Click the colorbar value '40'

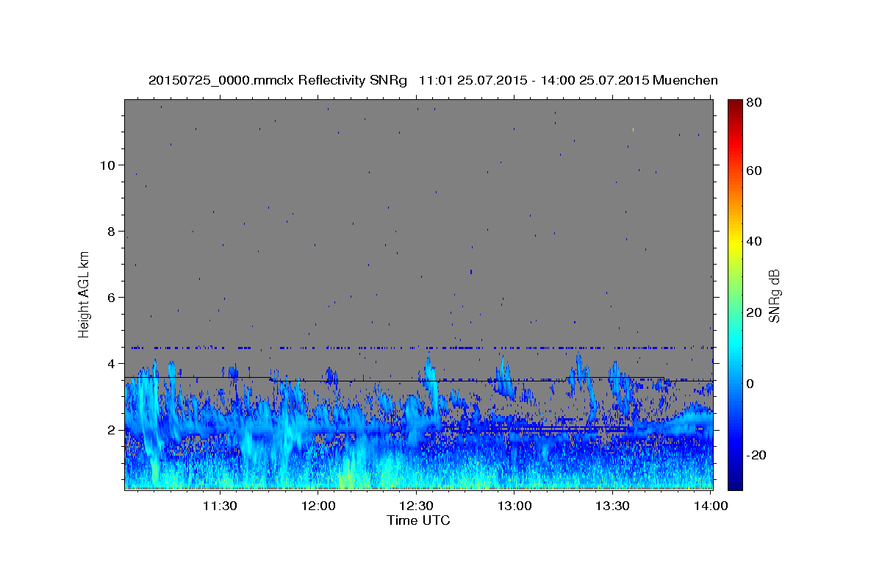(754, 241)
